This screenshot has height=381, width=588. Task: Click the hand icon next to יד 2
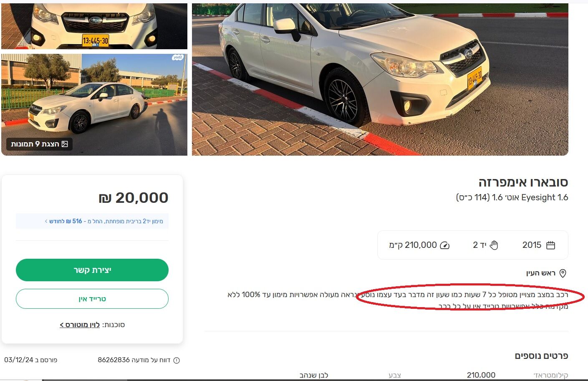point(494,245)
